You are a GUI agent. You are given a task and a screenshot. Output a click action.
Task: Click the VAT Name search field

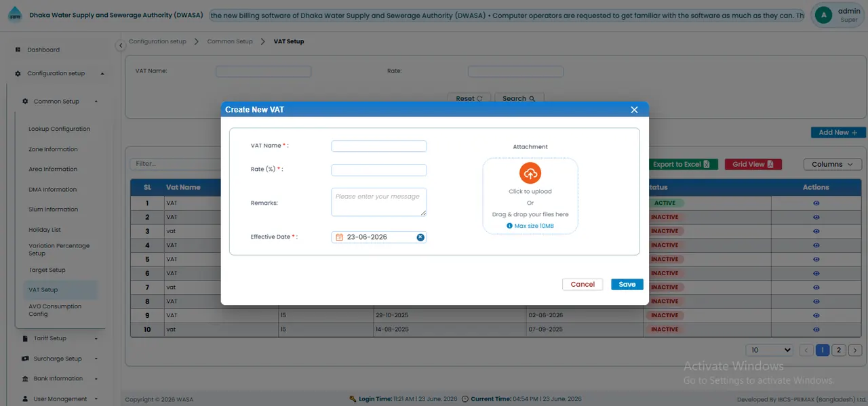[x=263, y=71]
